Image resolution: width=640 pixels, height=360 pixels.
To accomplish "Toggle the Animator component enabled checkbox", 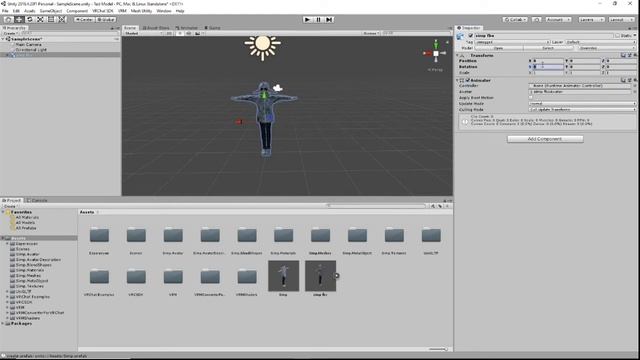I will pos(468,80).
